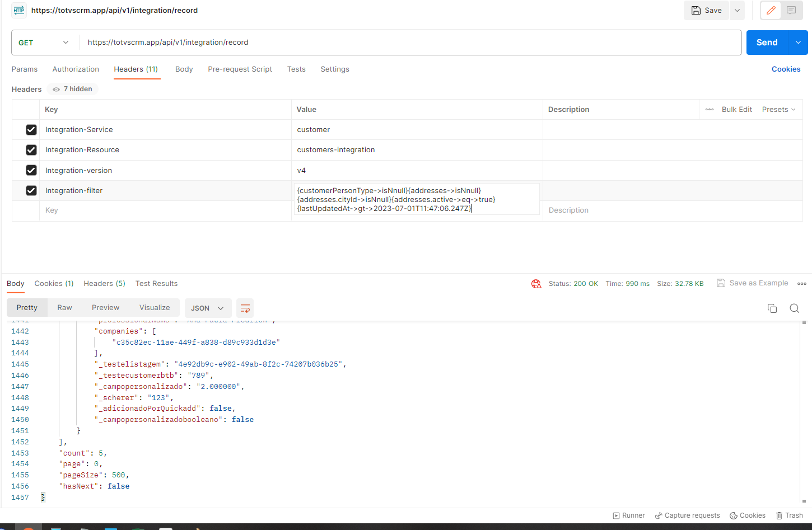This screenshot has height=530, width=812.
Task: Click the request URL input field
Action: click(x=411, y=43)
